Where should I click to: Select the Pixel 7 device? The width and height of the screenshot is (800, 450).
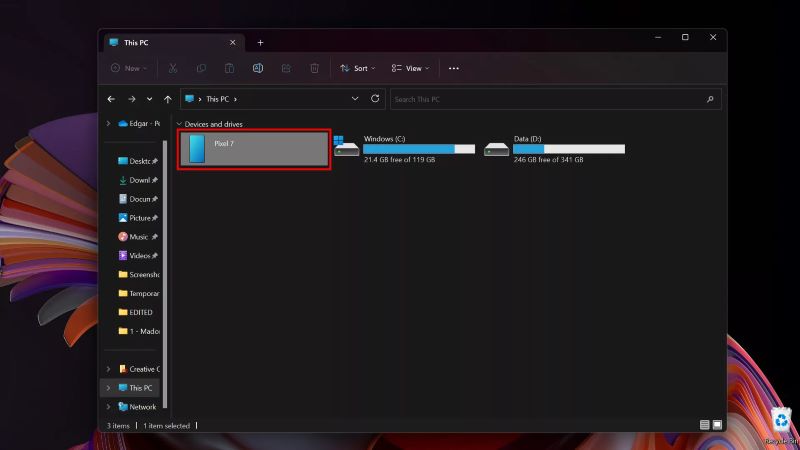[254, 149]
